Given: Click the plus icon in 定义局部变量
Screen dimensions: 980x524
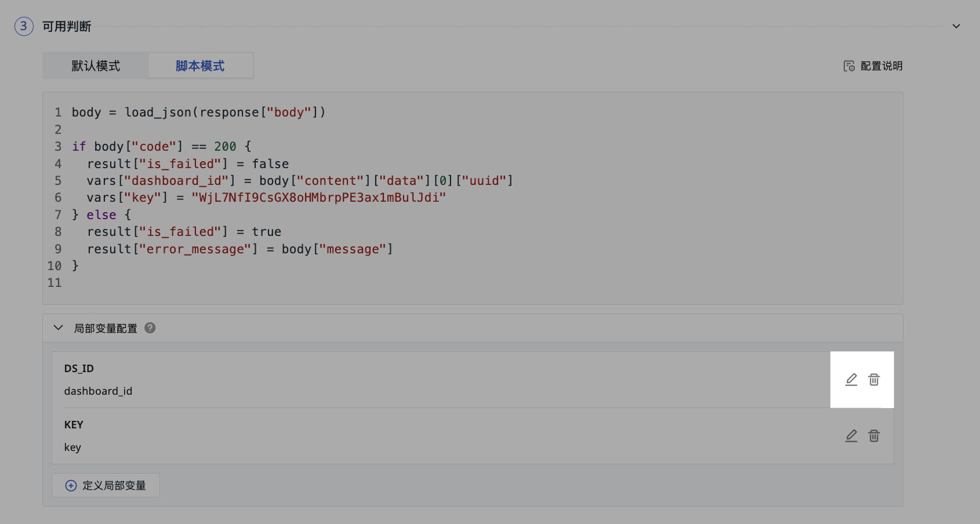Looking at the screenshot, I should pyautogui.click(x=71, y=486).
